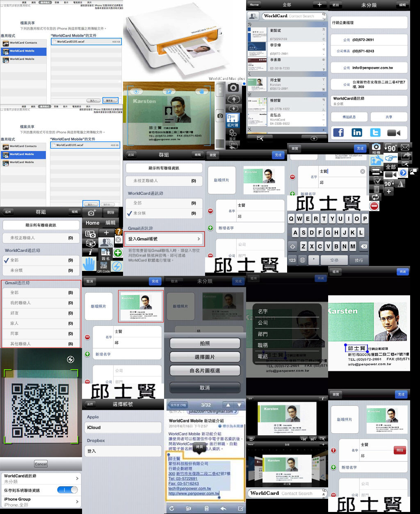Select the QR Code scan icon
Image resolution: width=420 pixels, height=514 pixels.
103,266
